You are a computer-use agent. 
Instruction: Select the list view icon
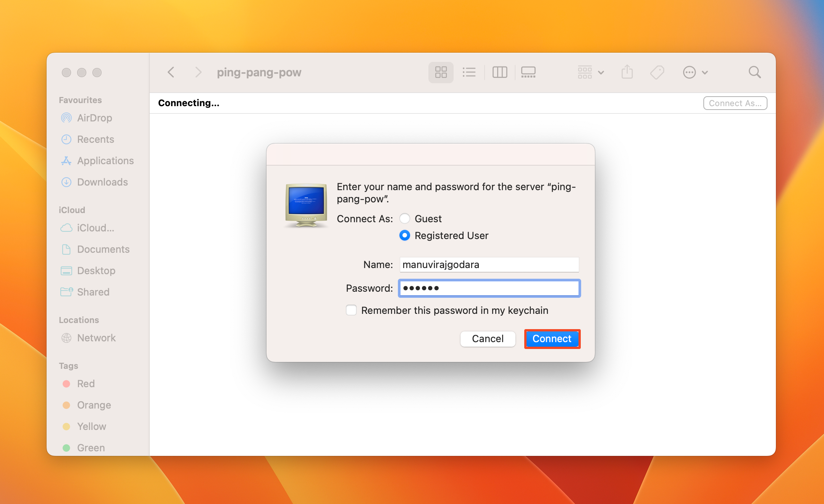[x=469, y=73]
